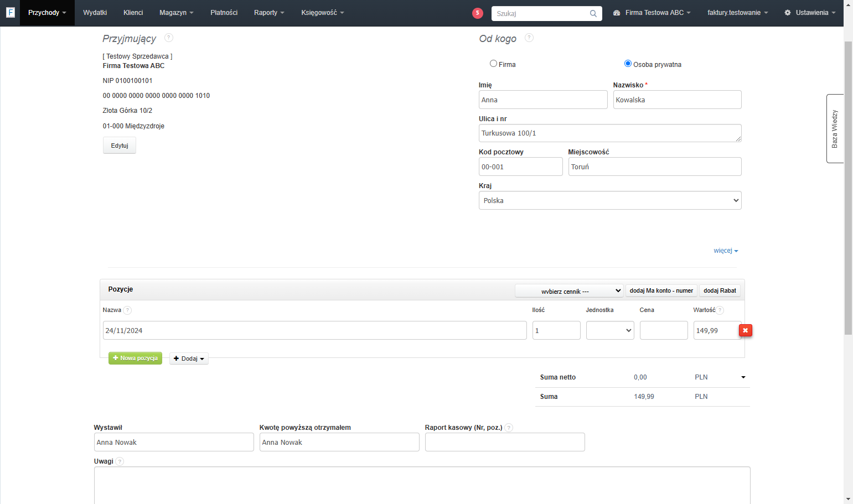
Task: Select the Osoba prywatna radio button
Action: [628, 64]
